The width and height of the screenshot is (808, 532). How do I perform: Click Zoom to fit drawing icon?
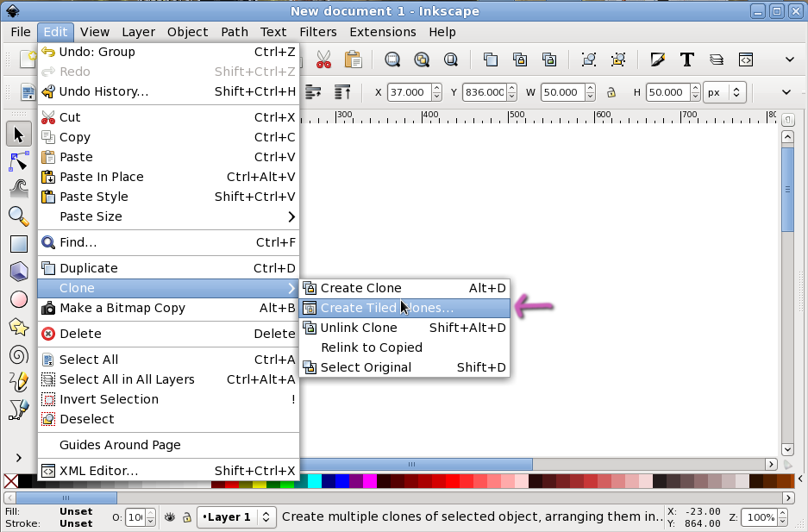click(422, 59)
